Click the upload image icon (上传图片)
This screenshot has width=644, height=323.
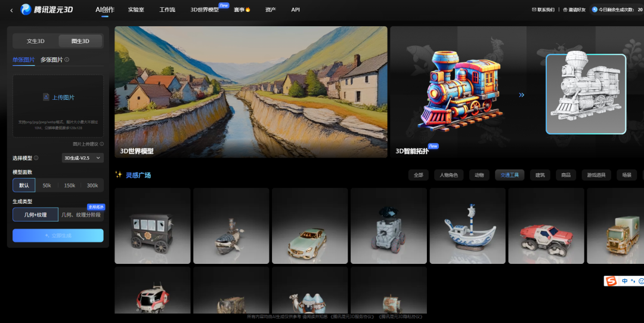(x=46, y=97)
